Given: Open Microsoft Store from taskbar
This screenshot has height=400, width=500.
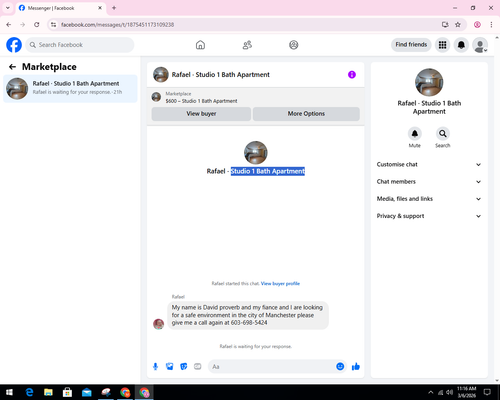Looking at the screenshot, I should 67,392.
